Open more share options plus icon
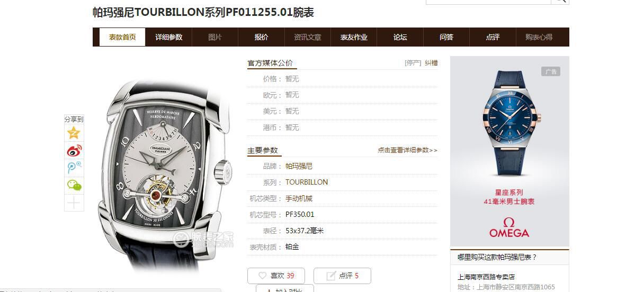Image resolution: width=644 pixels, height=292 pixels. pos(74,203)
